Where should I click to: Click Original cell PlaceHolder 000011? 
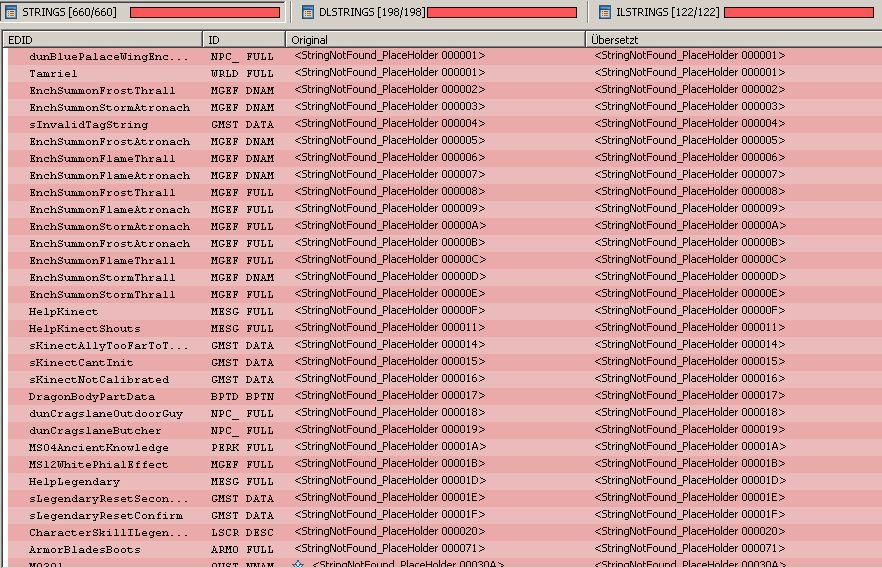tap(390, 327)
